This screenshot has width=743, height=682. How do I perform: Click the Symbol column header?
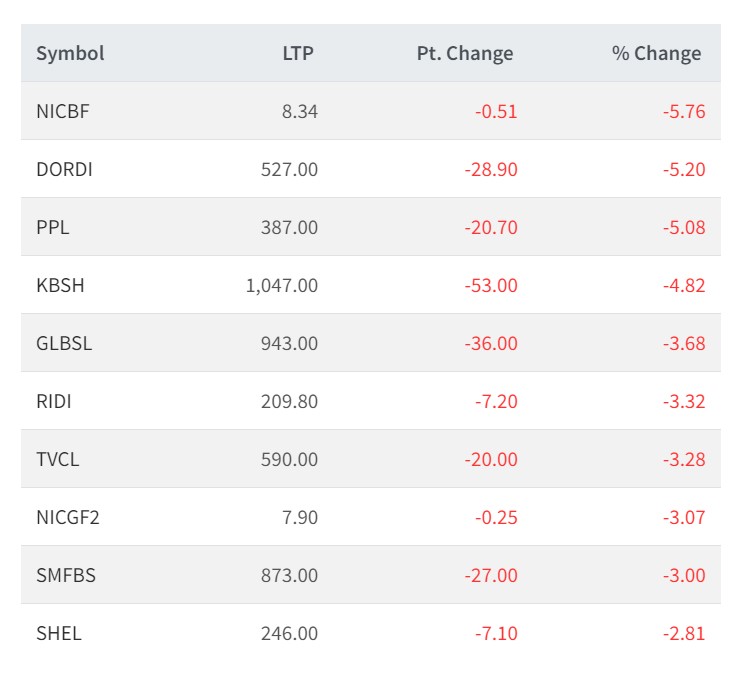[70, 54]
